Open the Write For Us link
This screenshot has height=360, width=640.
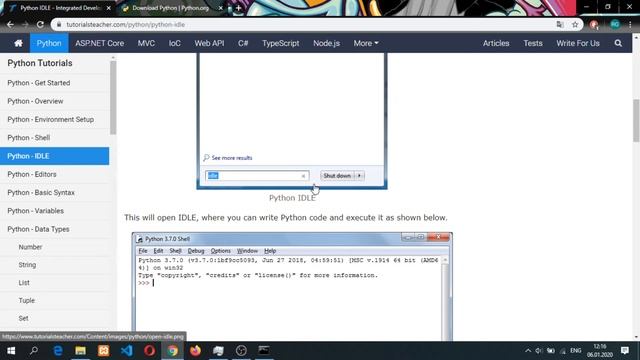pyautogui.click(x=578, y=43)
